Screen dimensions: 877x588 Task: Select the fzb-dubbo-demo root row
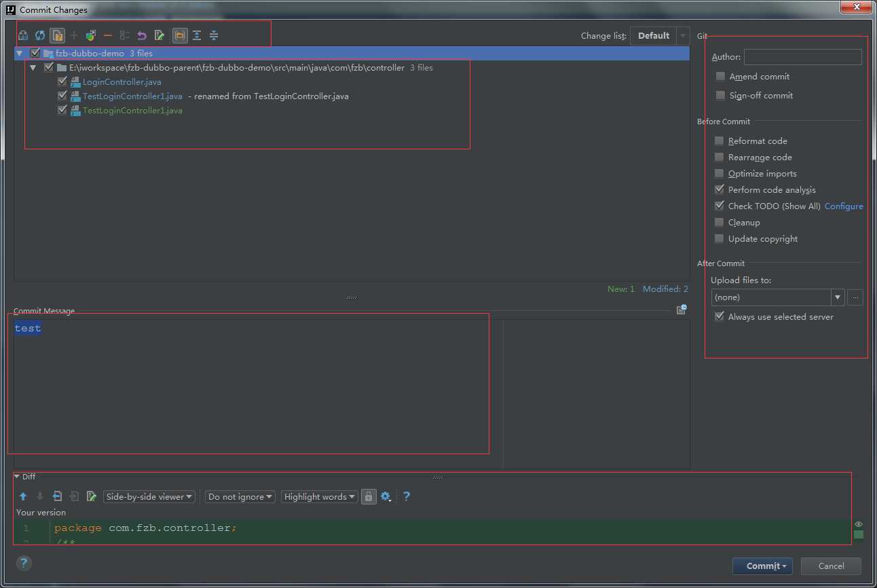(x=352, y=53)
